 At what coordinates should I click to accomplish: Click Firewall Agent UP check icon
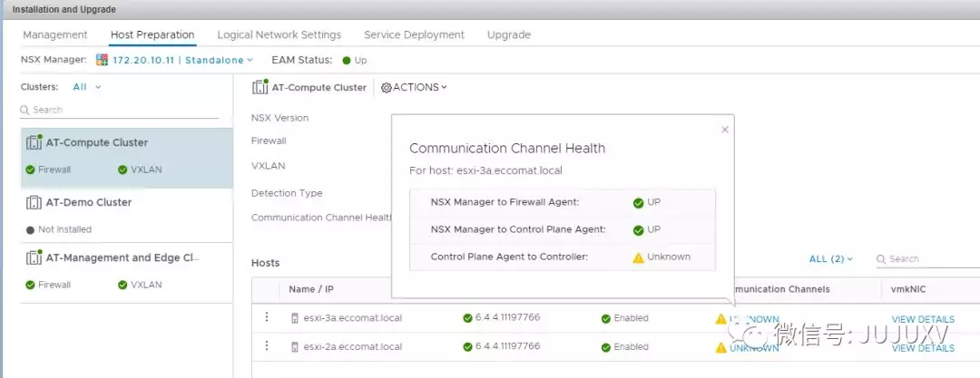[638, 203]
